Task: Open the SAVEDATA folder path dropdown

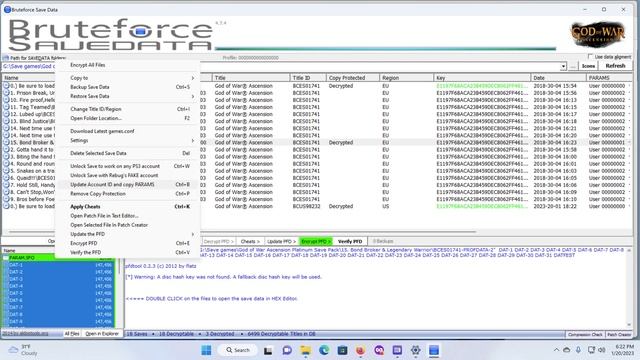Action: point(563,66)
